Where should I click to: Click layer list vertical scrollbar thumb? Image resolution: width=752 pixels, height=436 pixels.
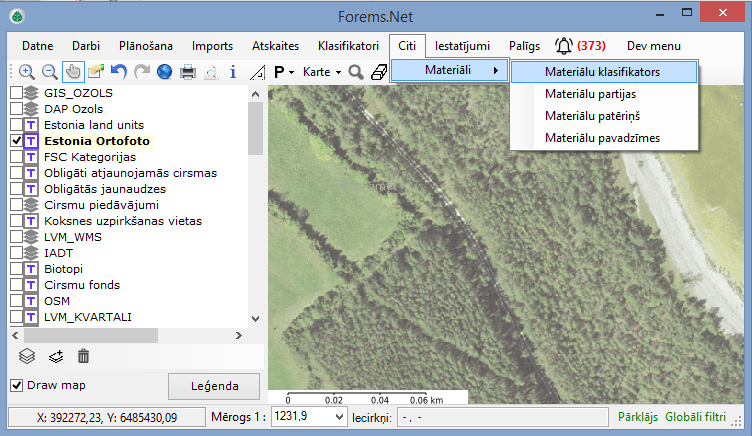click(x=255, y=129)
